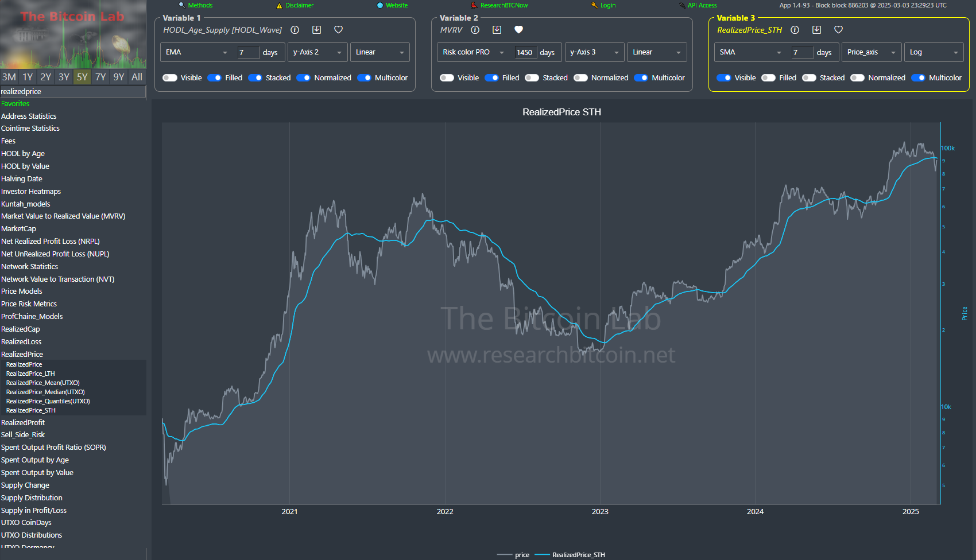Click the download icon in Variable 3 panel
This screenshot has height=560, width=976.
click(x=816, y=30)
